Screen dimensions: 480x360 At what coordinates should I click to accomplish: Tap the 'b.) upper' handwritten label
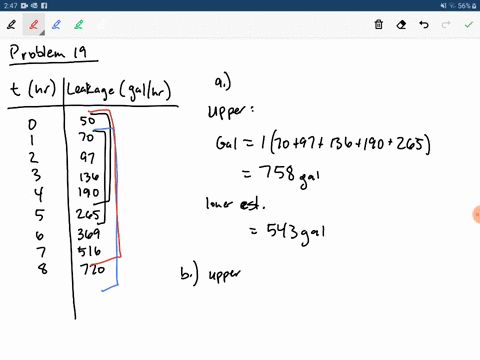tap(210, 274)
